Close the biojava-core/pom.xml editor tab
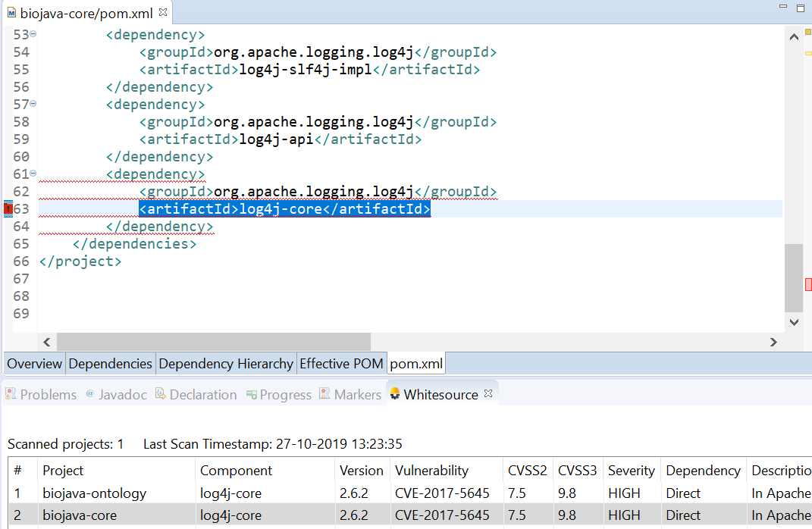Image resolution: width=812 pixels, height=529 pixels. click(163, 14)
